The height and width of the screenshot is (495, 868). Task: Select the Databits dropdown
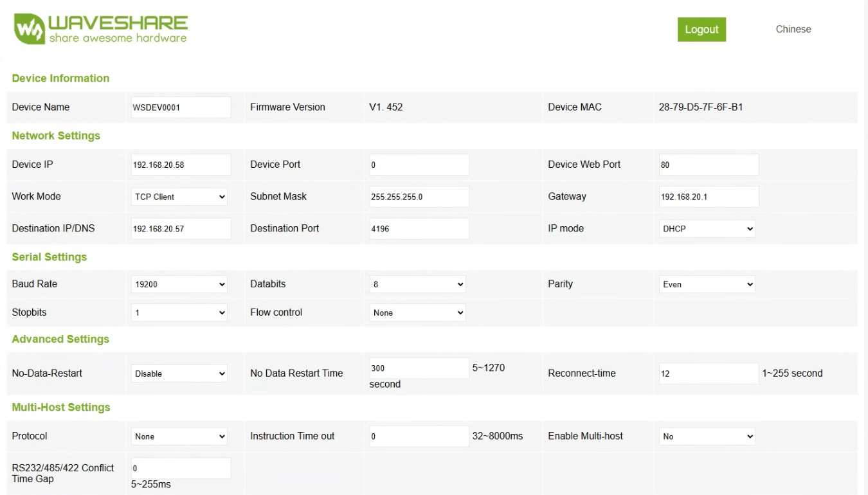pyautogui.click(x=417, y=284)
